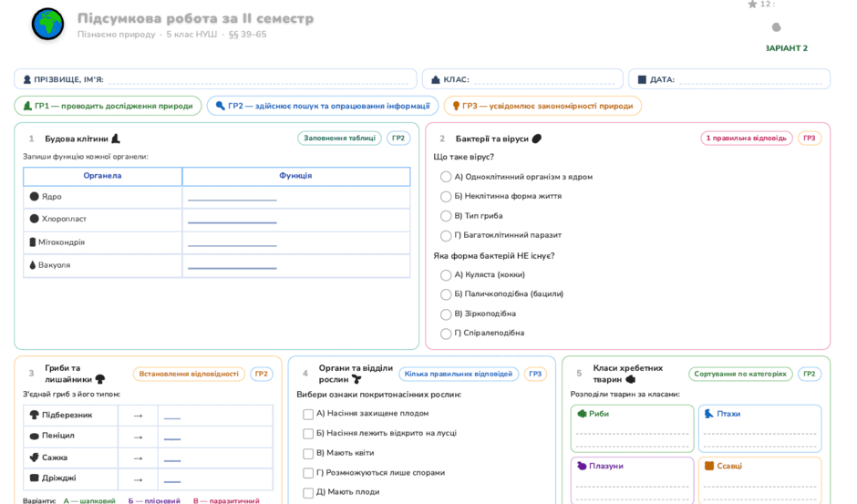Click the icon beside Дріжджі

pyautogui.click(x=34, y=478)
